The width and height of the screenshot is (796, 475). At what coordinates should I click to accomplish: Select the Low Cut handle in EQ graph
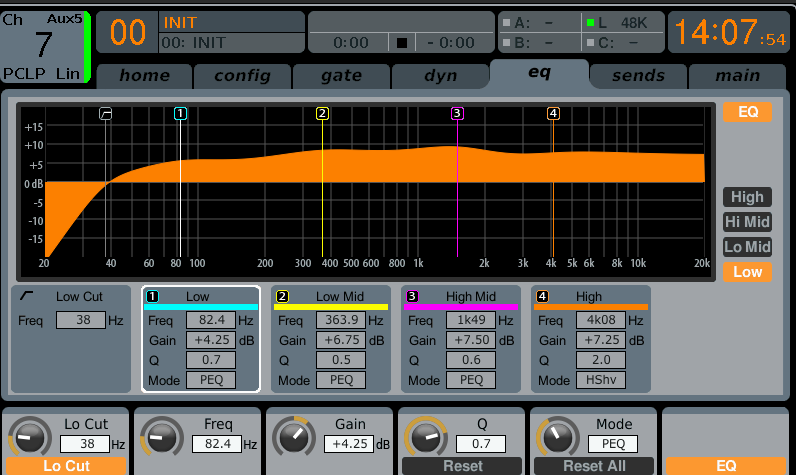[x=105, y=114]
